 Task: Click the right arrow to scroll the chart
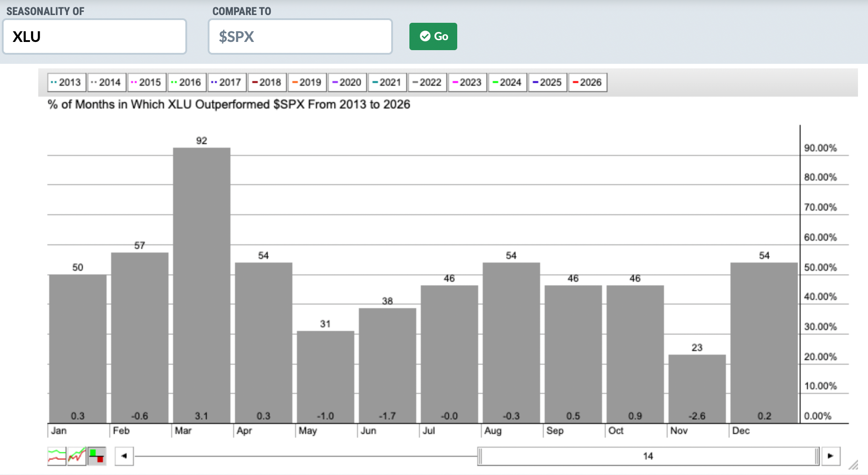point(832,455)
